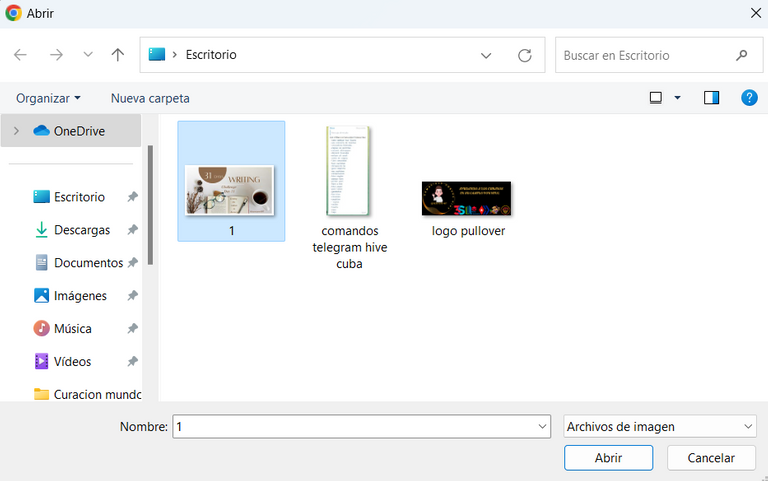Viewport: 768px width, 481px height.
Task: Open Vídeos in the sidebar
Action: pyautogui.click(x=72, y=361)
